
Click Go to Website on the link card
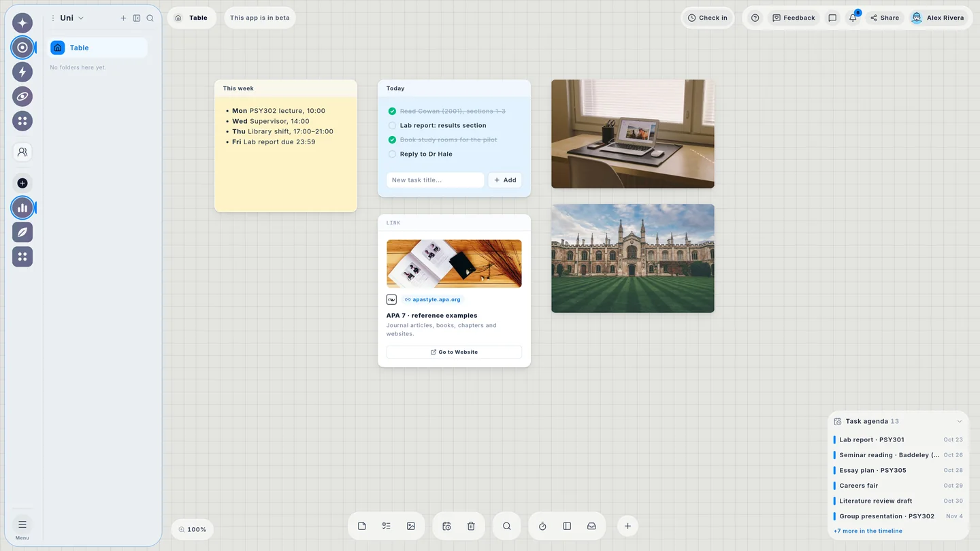pyautogui.click(x=454, y=352)
